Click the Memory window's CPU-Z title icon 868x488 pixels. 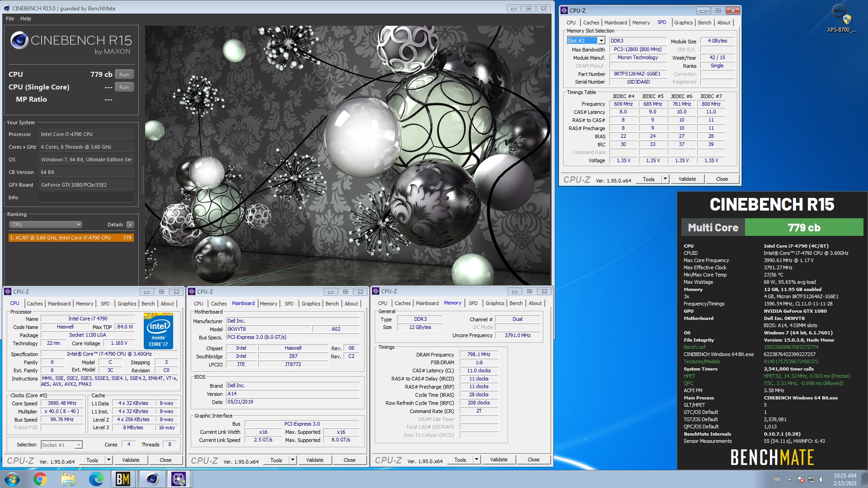[x=376, y=291]
